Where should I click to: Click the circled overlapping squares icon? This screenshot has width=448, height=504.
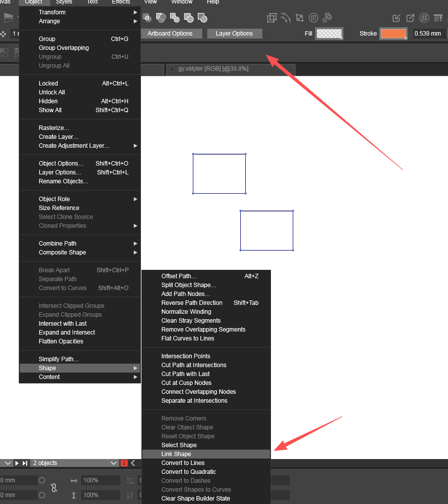click(x=424, y=18)
